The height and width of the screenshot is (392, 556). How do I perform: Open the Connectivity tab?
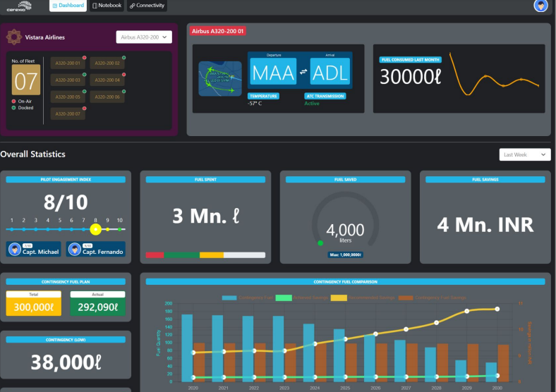tap(147, 6)
